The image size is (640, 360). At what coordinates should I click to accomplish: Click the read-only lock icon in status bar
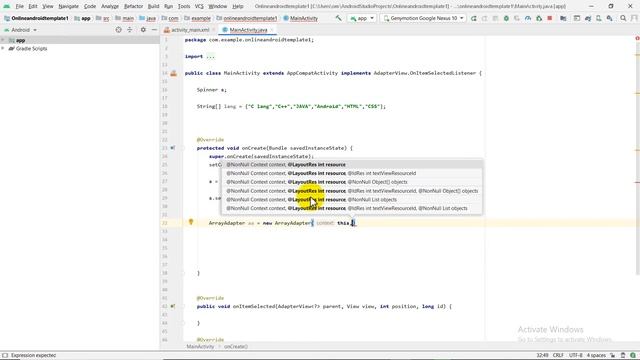613,355
